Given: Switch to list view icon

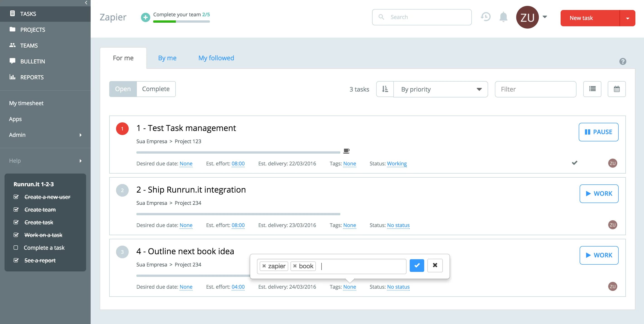Looking at the screenshot, I should (x=592, y=89).
